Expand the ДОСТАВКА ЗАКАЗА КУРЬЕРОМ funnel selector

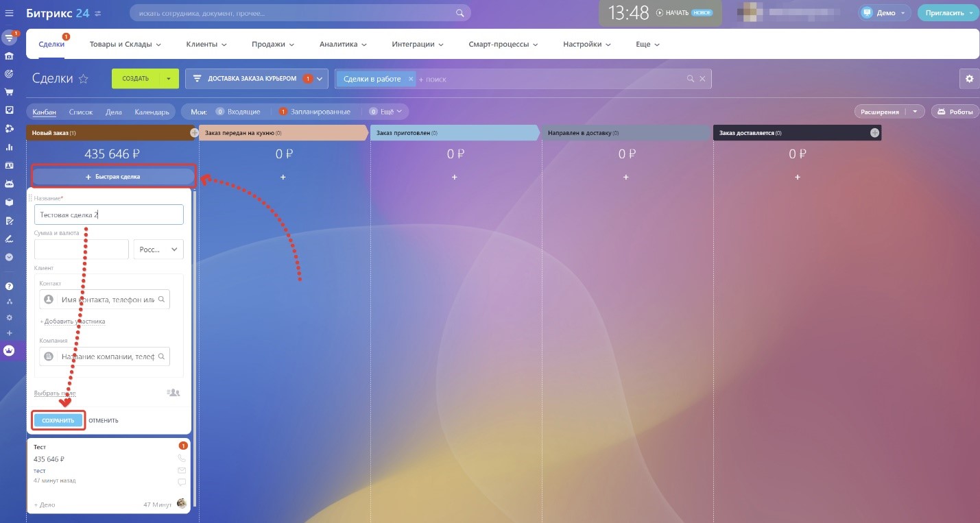point(319,79)
